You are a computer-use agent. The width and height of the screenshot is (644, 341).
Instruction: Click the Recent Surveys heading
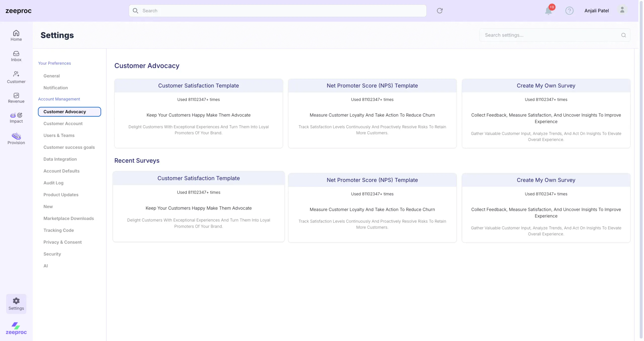tap(137, 160)
